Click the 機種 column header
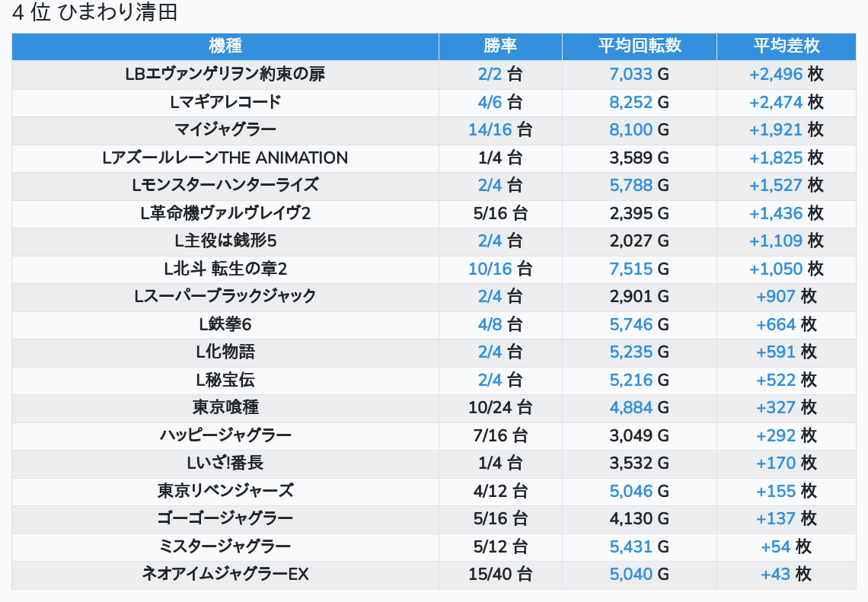The image size is (868, 602). pos(225,46)
